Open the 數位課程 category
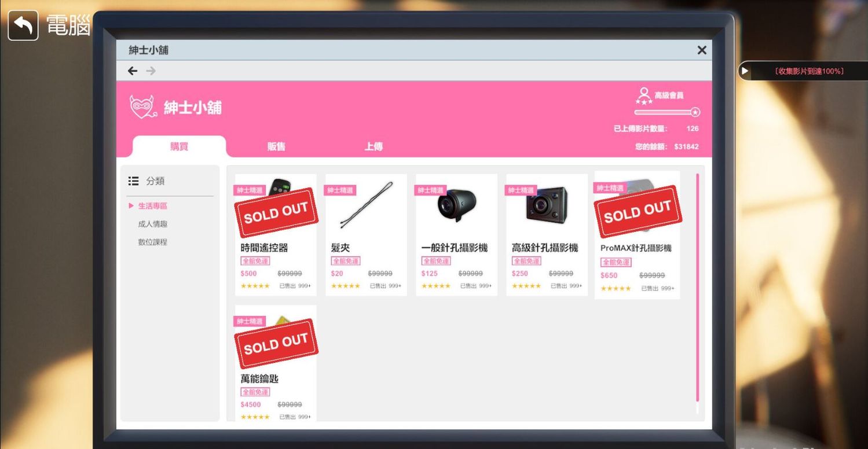 (x=152, y=242)
